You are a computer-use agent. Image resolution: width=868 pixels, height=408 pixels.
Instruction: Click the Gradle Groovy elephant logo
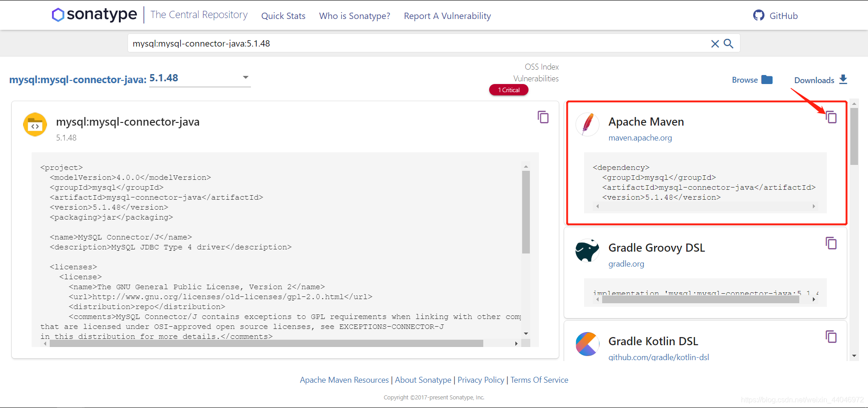point(587,250)
